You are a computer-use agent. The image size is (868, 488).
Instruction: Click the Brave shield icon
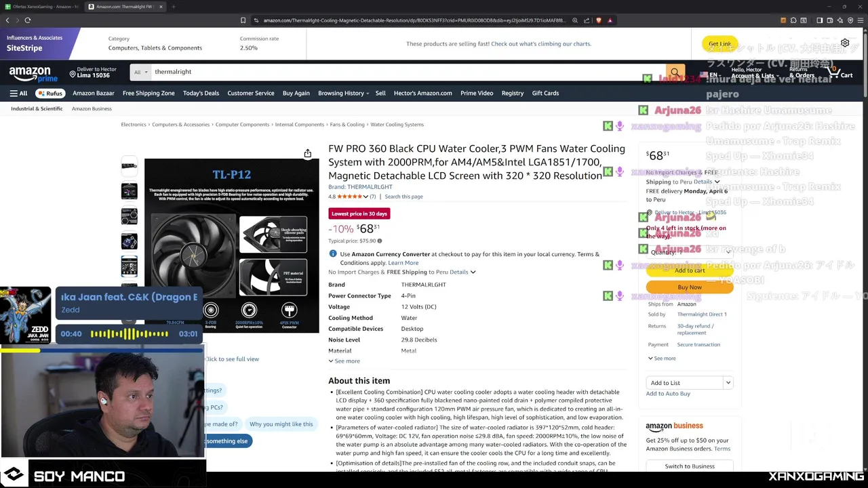[599, 20]
